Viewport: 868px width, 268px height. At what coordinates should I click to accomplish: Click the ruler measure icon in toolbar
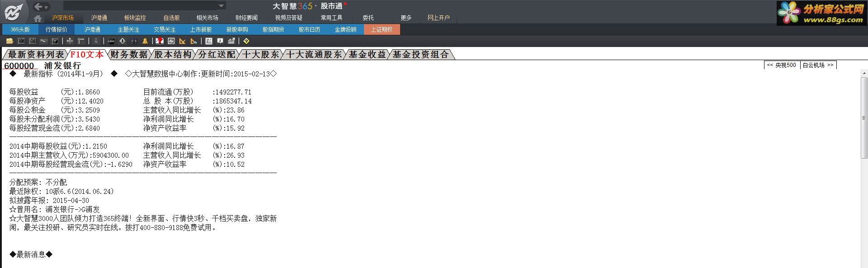[81, 41]
